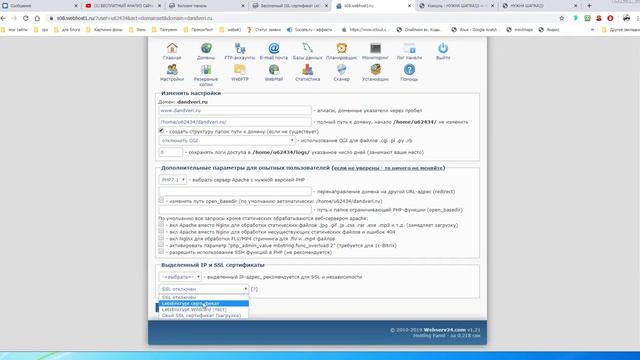Enable Apache for nonexistent files and 404 checkbox
The width and height of the screenshot is (640, 360).
click(x=161, y=231)
